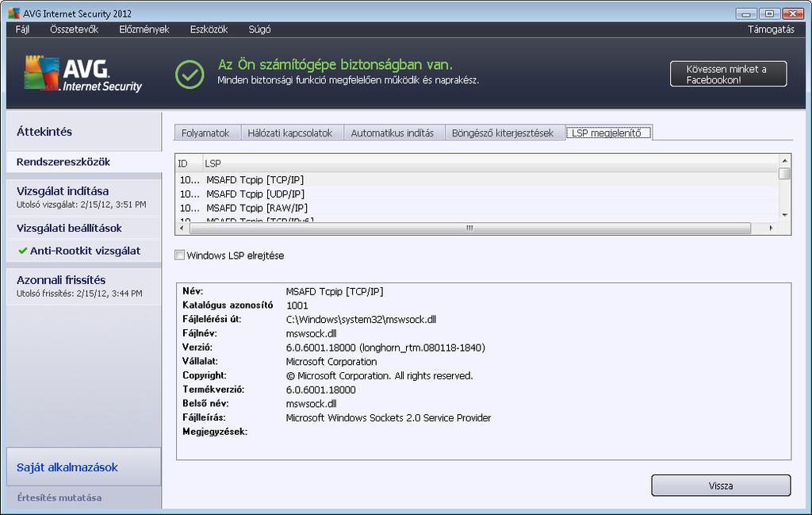
Task: Click the Copyright value line
Action: pos(380,375)
